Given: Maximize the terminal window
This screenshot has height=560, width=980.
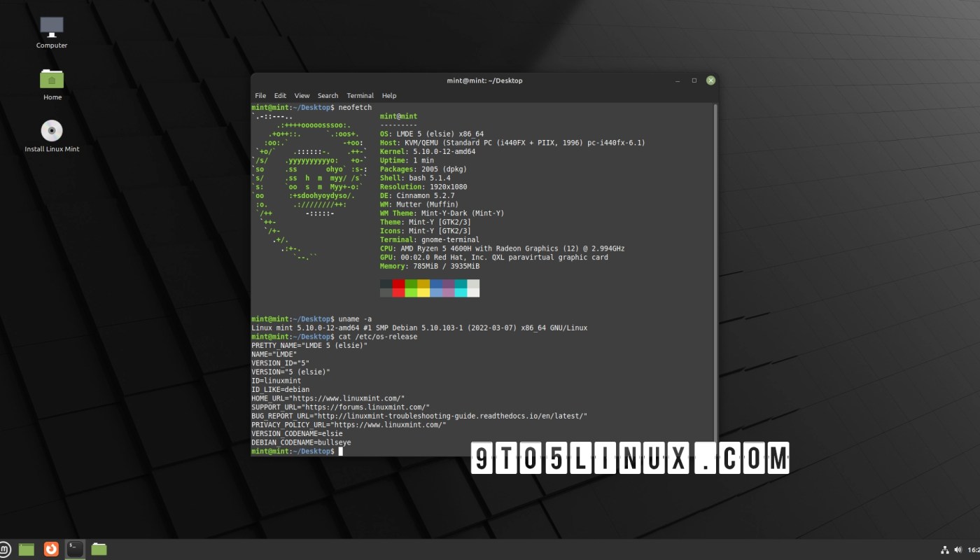Looking at the screenshot, I should pyautogui.click(x=694, y=80).
